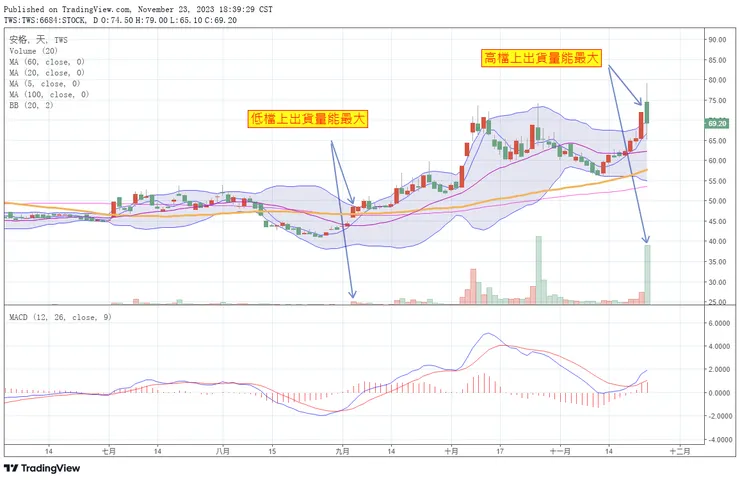
Task: Click the 45.00 price axis label
Action: [x=717, y=221]
